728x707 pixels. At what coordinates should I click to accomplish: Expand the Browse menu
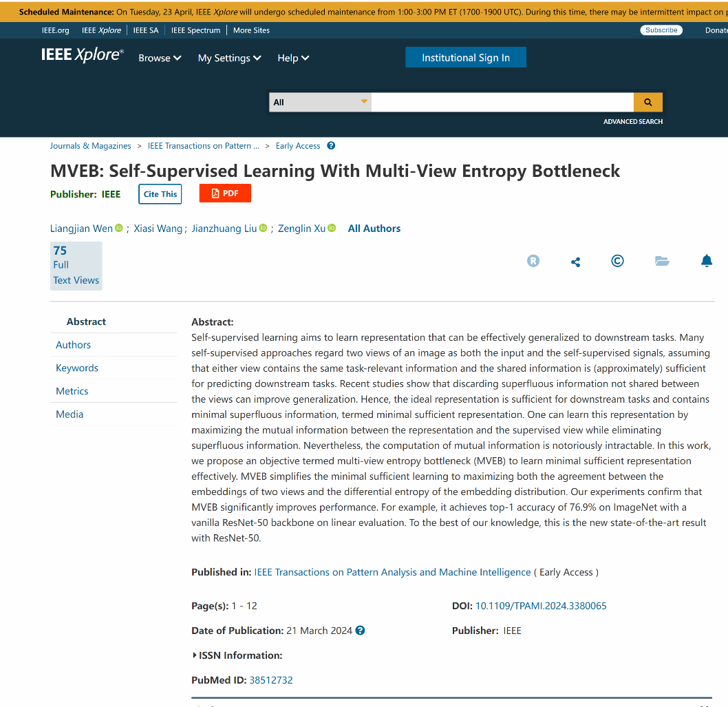click(160, 58)
